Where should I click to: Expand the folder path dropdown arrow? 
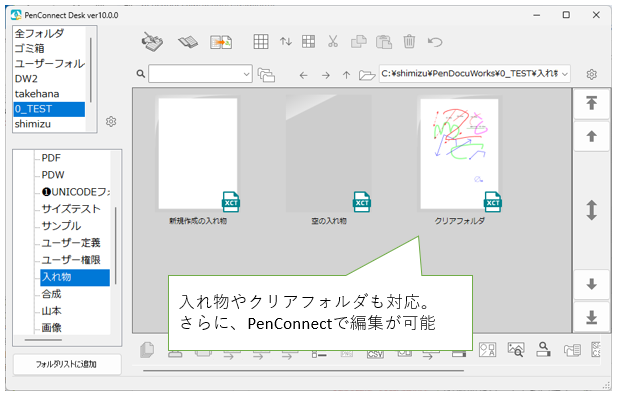565,74
